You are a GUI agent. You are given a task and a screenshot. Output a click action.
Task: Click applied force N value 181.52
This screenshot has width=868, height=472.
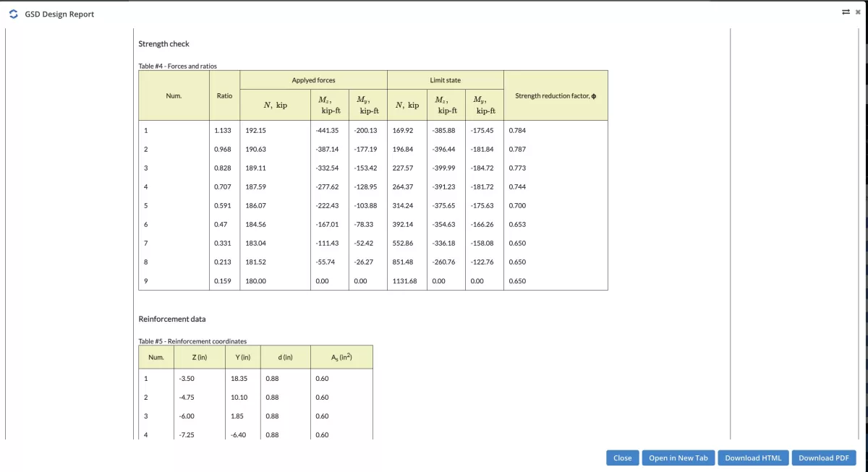[x=255, y=262]
